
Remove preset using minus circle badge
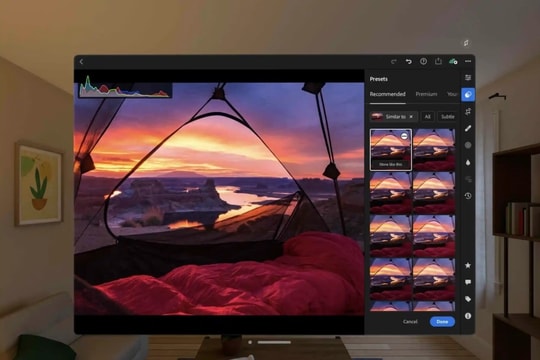(x=404, y=136)
